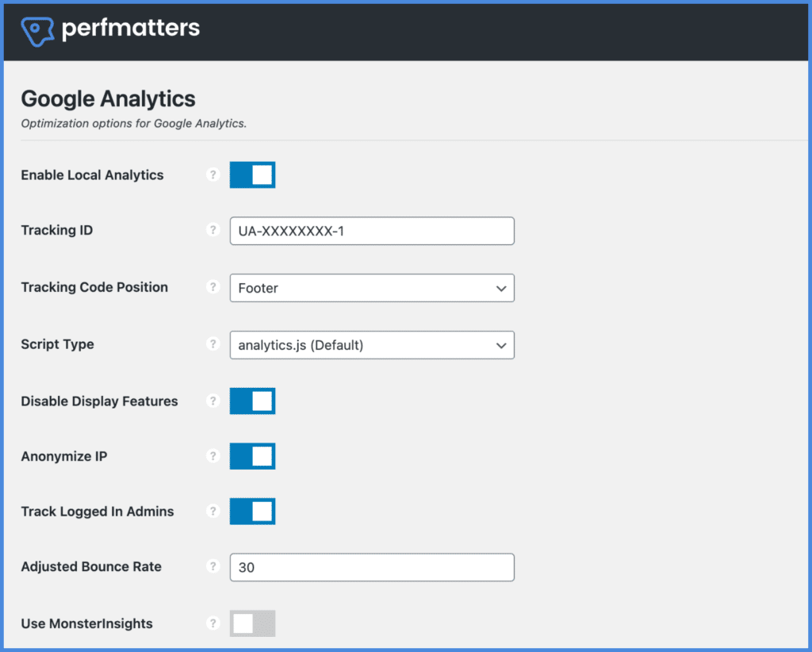The height and width of the screenshot is (652, 812).
Task: View help for Track Logged In Admins
Action: pyautogui.click(x=213, y=511)
